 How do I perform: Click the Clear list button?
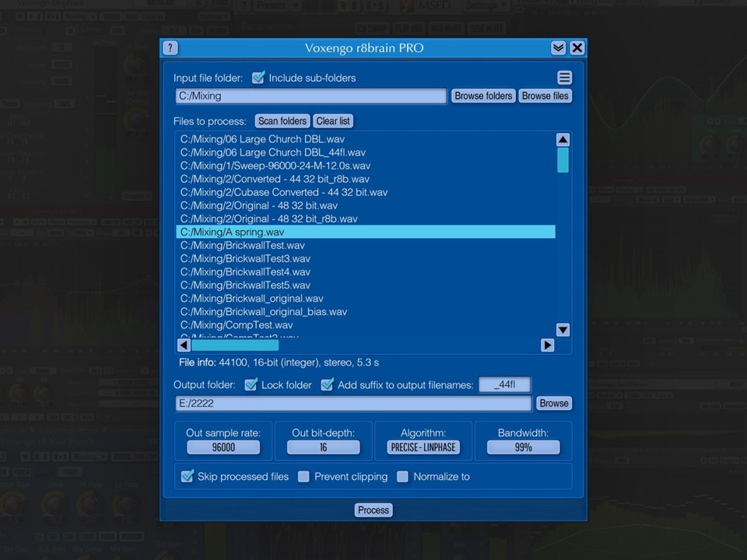pos(333,121)
